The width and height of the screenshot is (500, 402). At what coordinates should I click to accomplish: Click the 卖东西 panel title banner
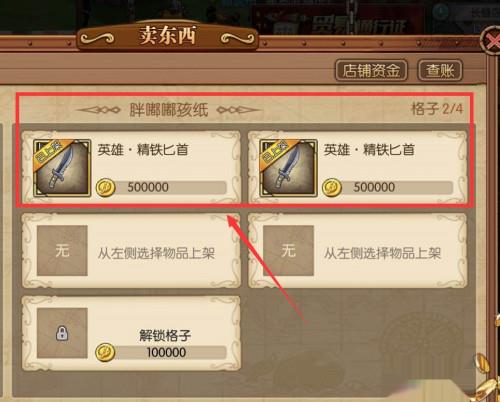coord(168,36)
